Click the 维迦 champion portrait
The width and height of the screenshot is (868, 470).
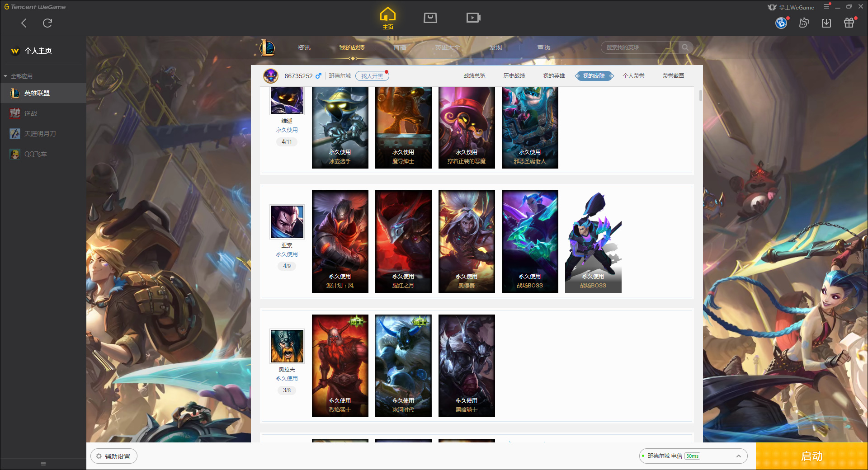[287, 100]
